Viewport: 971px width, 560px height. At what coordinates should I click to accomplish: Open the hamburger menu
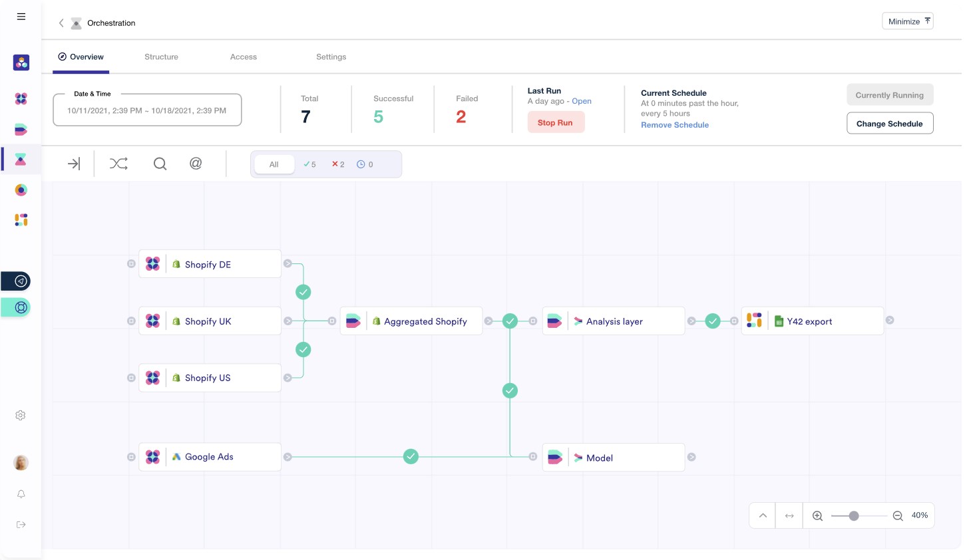(x=21, y=17)
